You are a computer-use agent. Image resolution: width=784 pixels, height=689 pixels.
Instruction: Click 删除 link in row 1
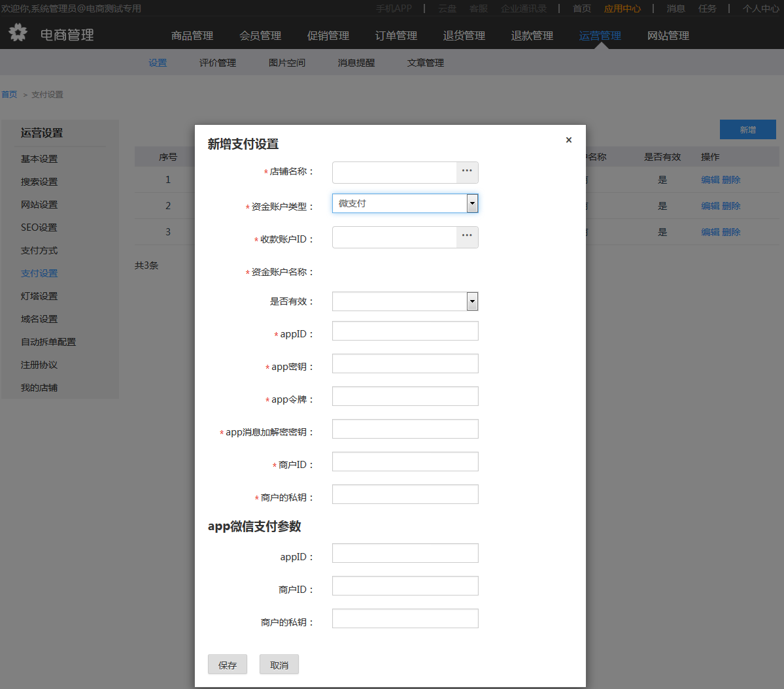(x=731, y=180)
